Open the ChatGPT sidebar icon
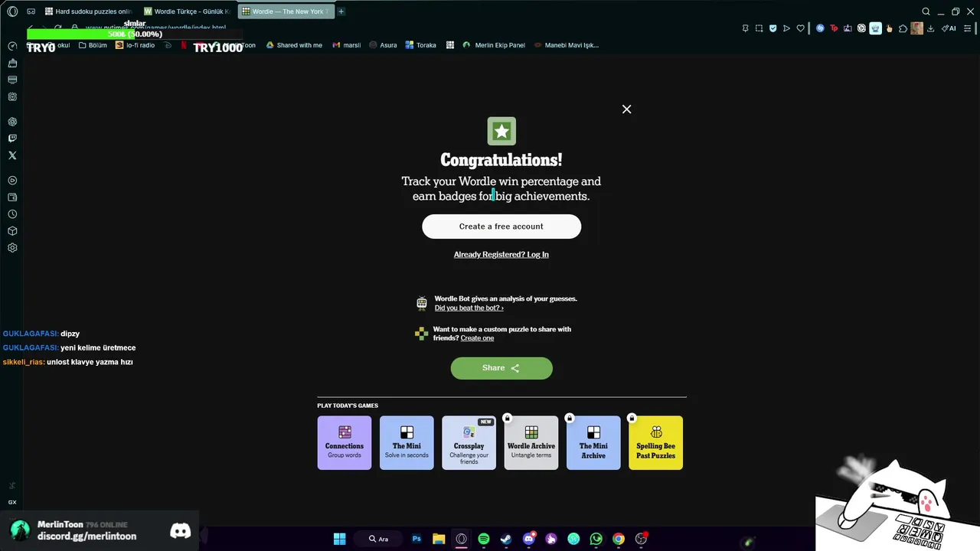The height and width of the screenshot is (551, 980). (x=12, y=122)
